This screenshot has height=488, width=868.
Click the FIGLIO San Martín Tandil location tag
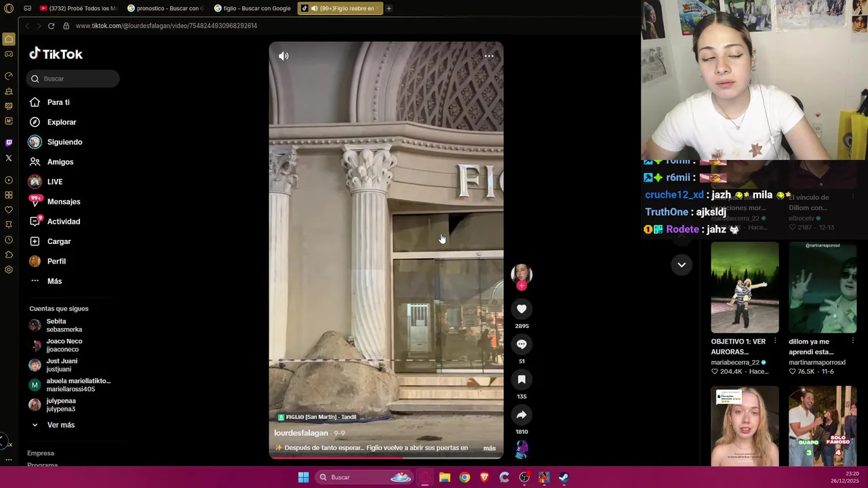tap(317, 417)
